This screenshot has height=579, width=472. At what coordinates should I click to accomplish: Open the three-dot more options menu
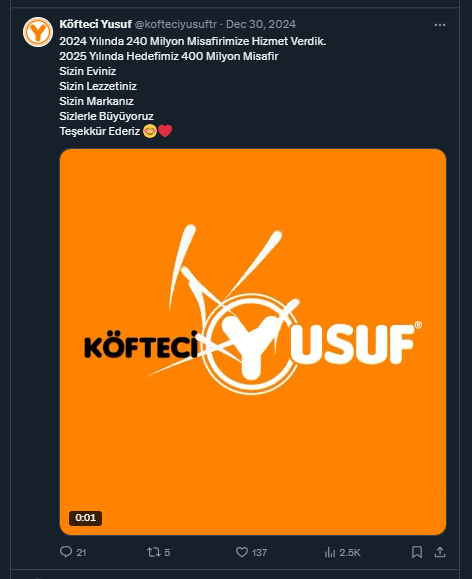439,25
